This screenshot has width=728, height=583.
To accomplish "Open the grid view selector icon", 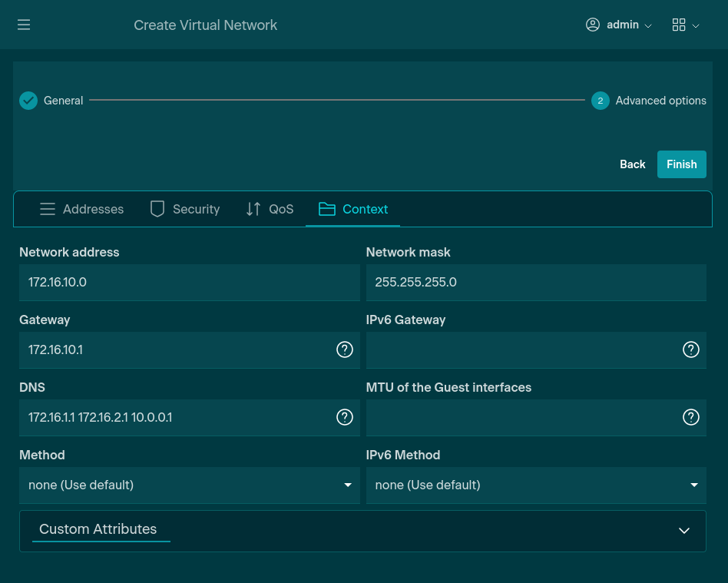I will coord(678,25).
